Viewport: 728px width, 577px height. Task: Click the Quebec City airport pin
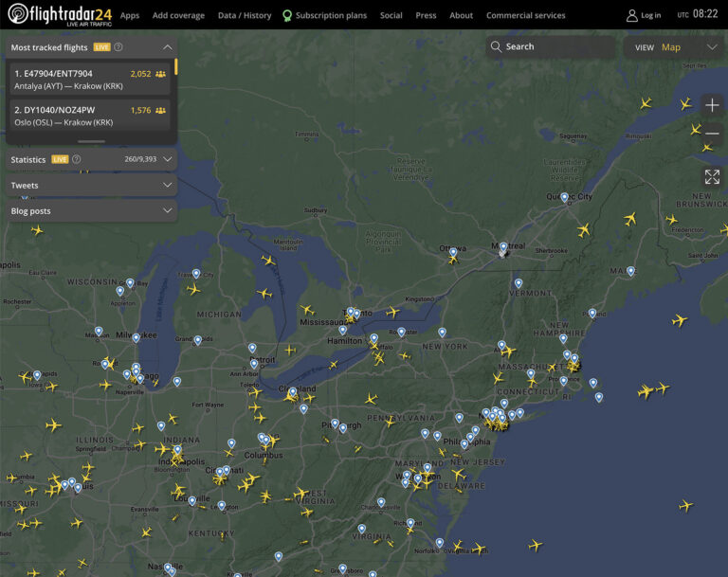point(564,198)
